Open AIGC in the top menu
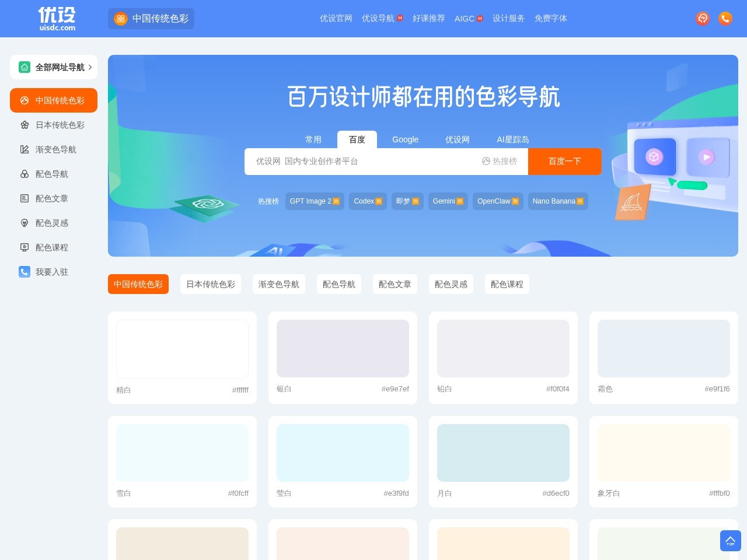 465,19
